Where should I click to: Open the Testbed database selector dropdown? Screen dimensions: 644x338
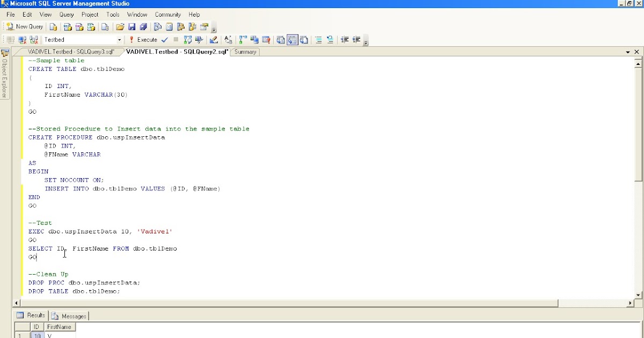[119, 39]
